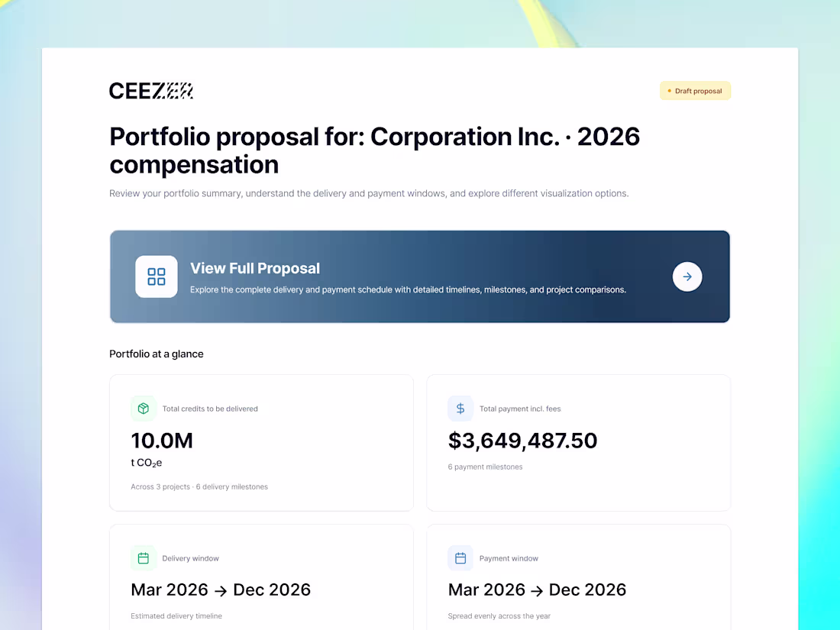Image resolution: width=840 pixels, height=630 pixels.
Task: Select the green calendar icon for Delivery window
Action: 143,558
